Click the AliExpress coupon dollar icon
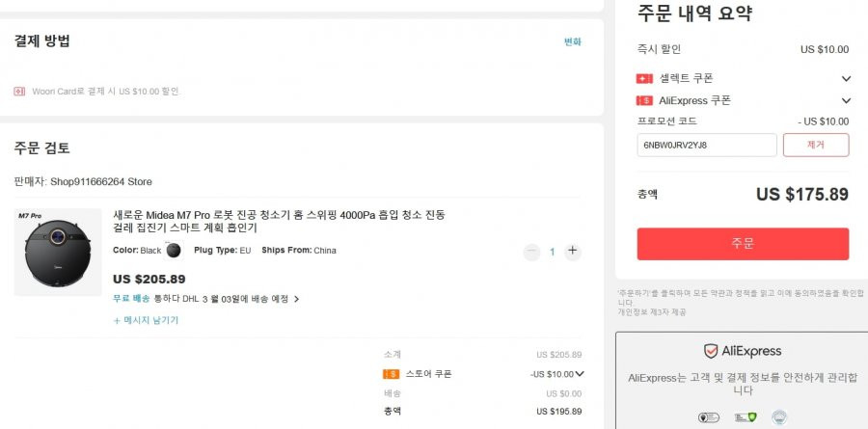The image size is (868, 429). [644, 101]
